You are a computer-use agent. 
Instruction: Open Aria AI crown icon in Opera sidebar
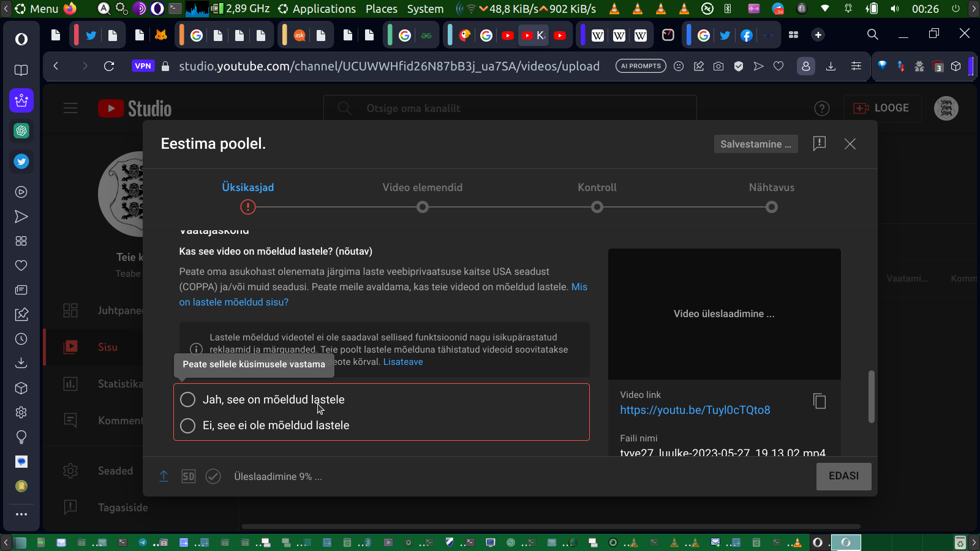(21, 100)
